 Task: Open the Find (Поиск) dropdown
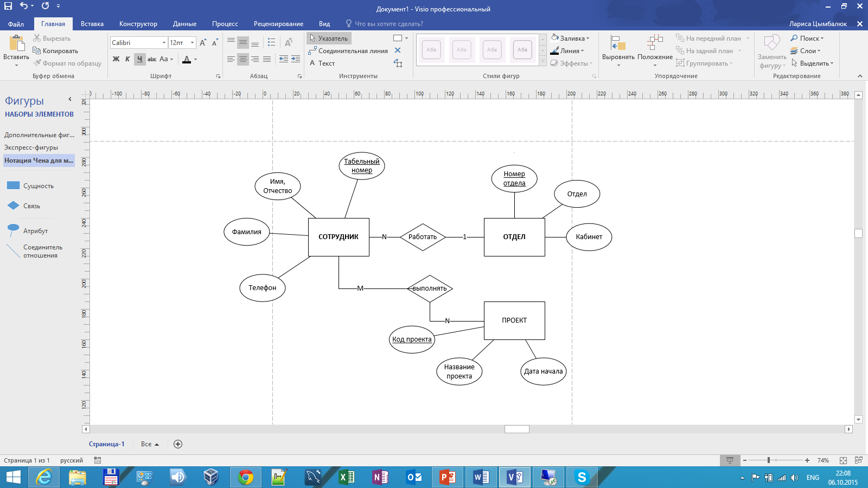click(x=807, y=38)
